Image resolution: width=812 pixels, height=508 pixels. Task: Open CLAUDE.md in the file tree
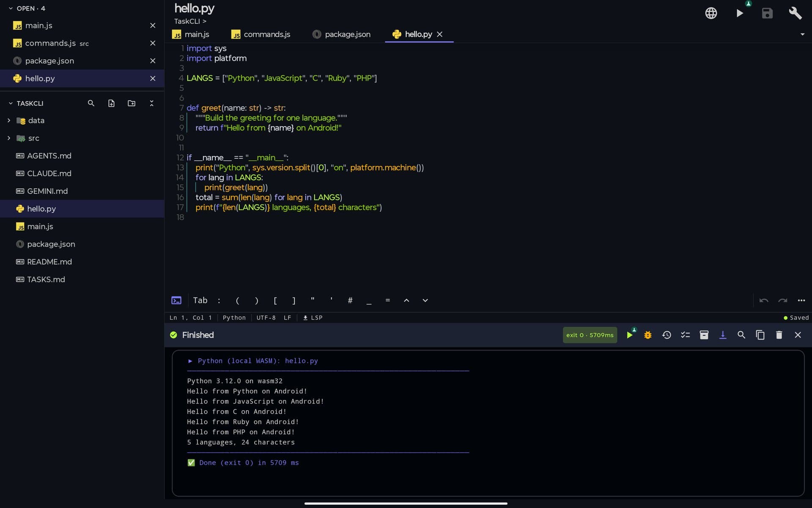tap(49, 174)
